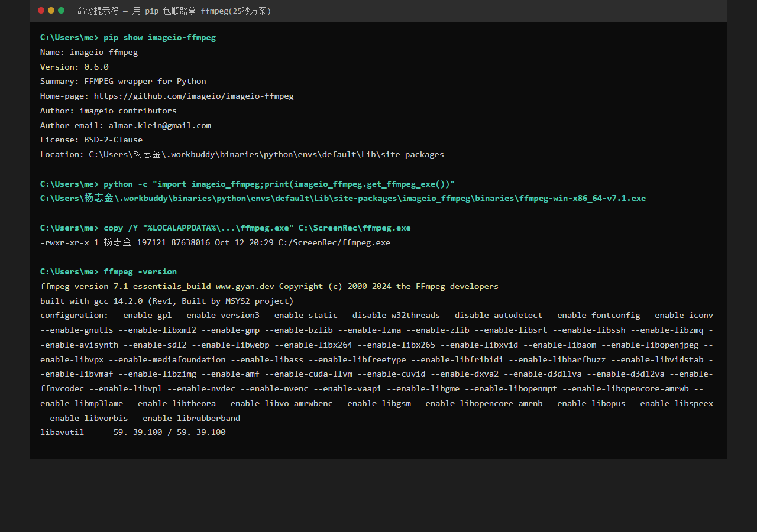Click the -rwxr-xr-x file listing line
The height and width of the screenshot is (532, 757).
tap(215, 242)
